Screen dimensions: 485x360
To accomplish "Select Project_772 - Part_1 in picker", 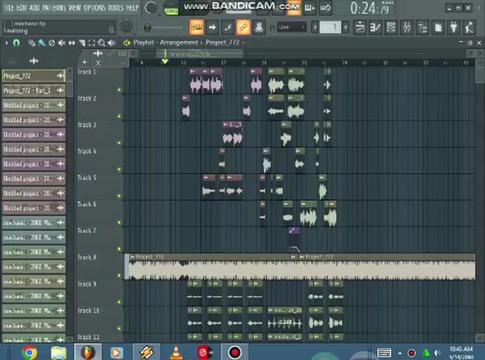I will (x=33, y=91).
